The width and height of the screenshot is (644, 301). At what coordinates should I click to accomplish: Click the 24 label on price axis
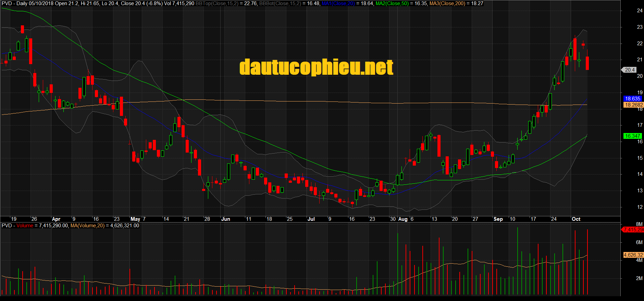640,11
